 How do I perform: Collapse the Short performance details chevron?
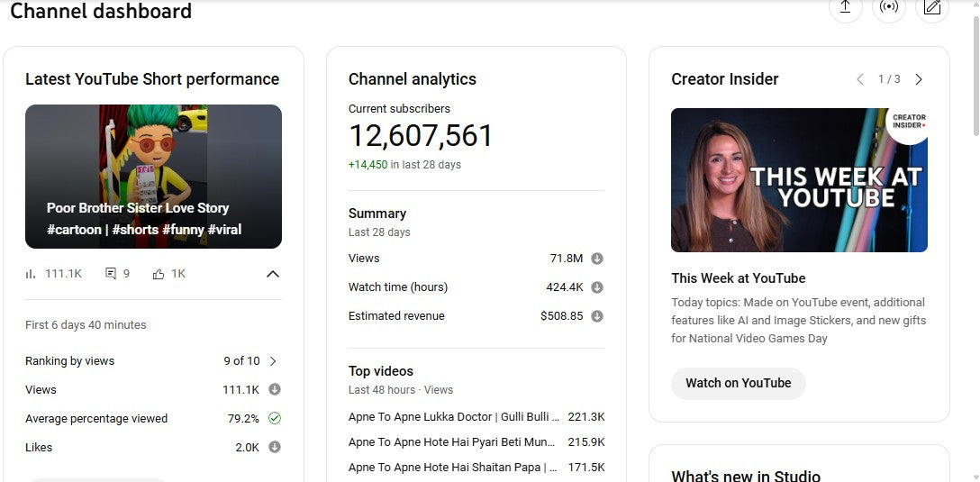pyautogui.click(x=273, y=274)
